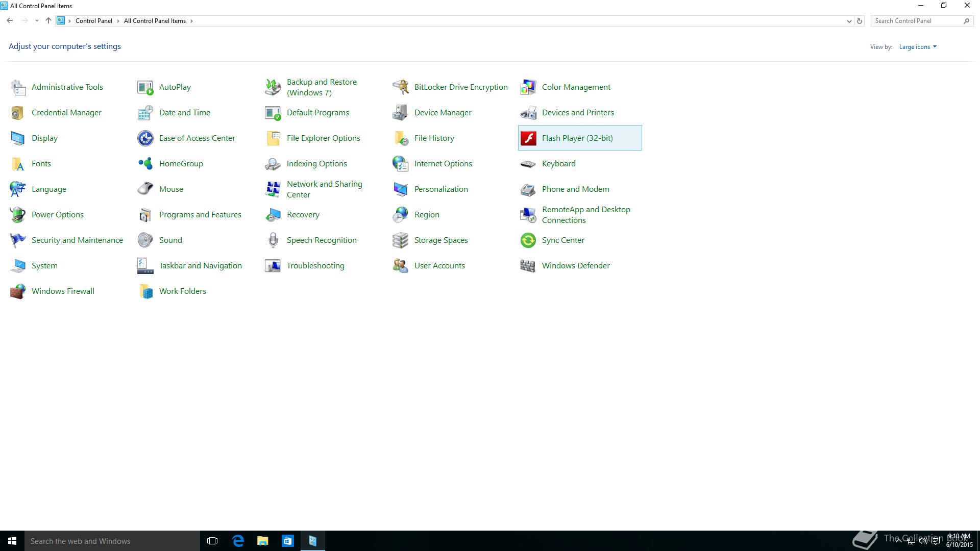This screenshot has width=980, height=551.
Task: Open the Taskbar and Navigation icon
Action: pyautogui.click(x=145, y=266)
